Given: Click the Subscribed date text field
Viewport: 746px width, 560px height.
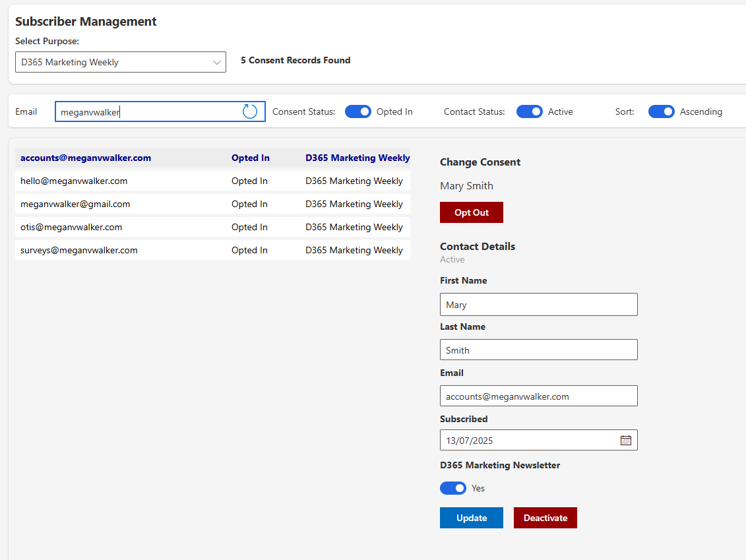Looking at the screenshot, I should click(528, 441).
